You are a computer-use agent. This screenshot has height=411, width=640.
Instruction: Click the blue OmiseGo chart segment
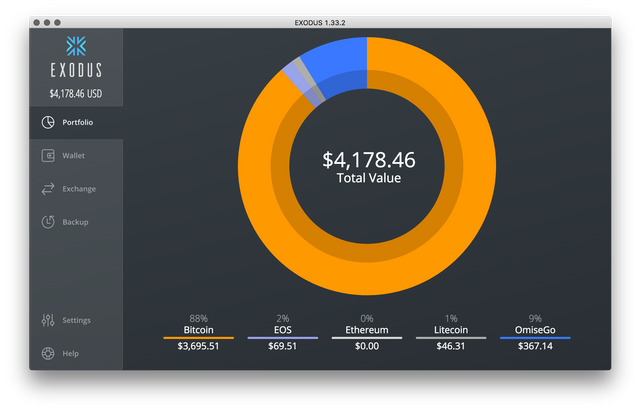(339, 65)
